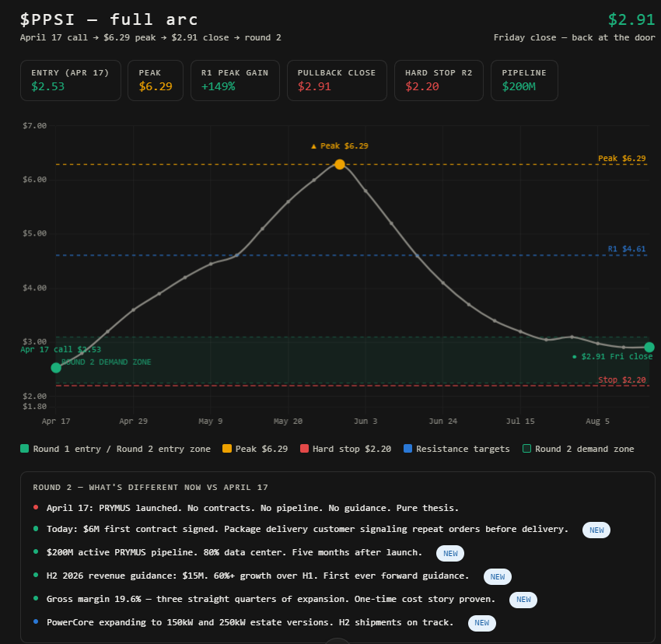The height and width of the screenshot is (644, 661).
Task: Click the 'Today: $6M first contract signed' line
Action: [x=307, y=529]
